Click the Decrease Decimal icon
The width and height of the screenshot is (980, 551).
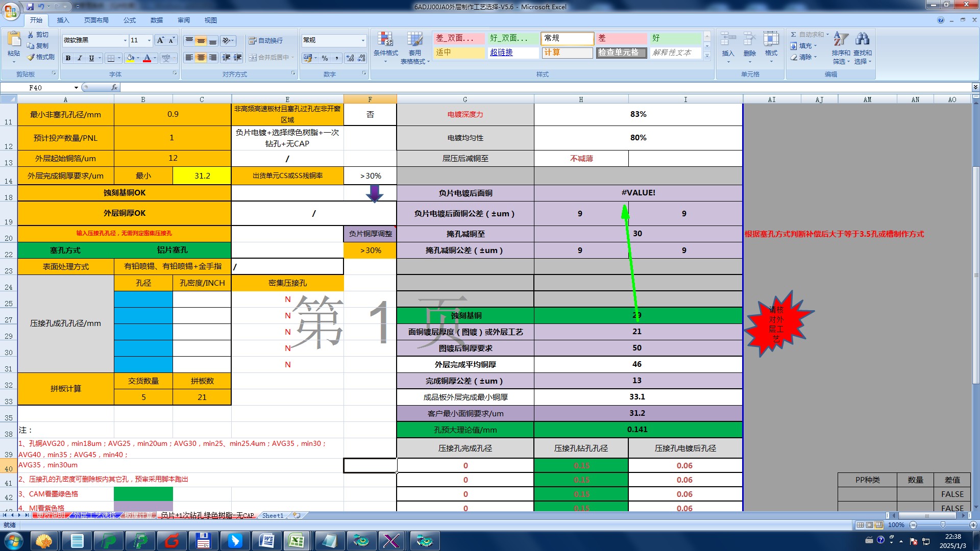361,58
